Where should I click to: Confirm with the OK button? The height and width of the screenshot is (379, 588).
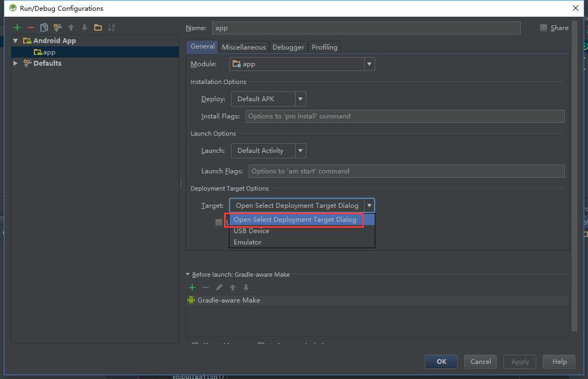(442, 362)
